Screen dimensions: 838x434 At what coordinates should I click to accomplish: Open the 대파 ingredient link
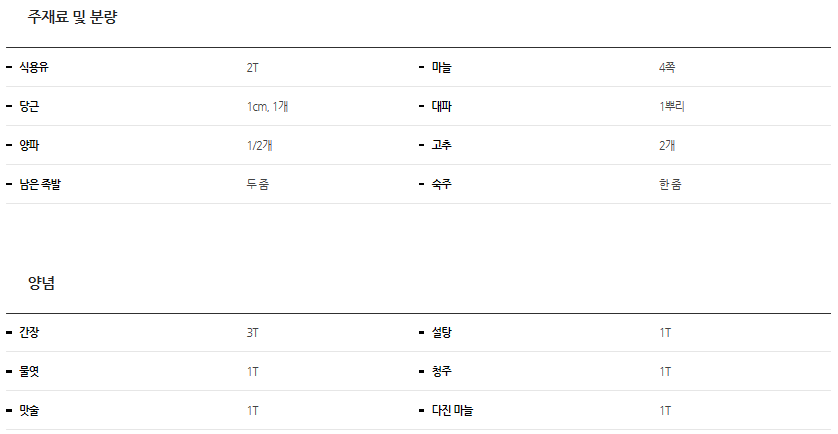(441, 106)
